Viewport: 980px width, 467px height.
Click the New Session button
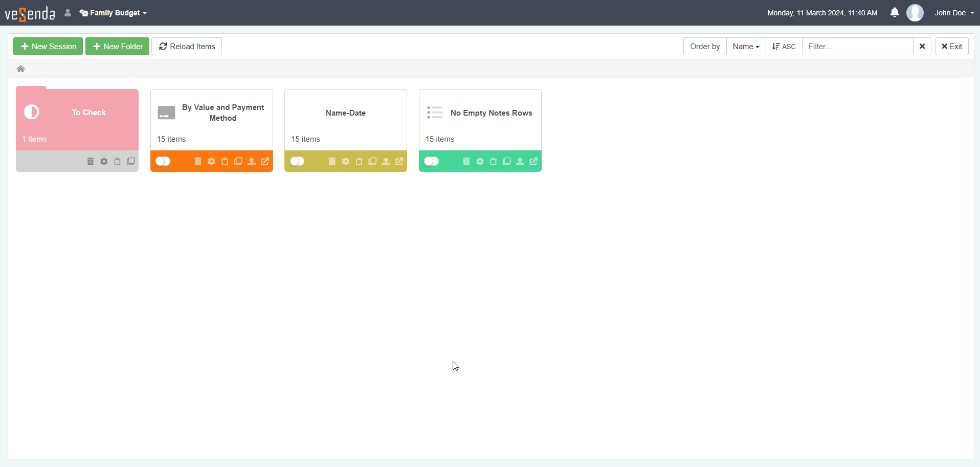[x=48, y=47]
